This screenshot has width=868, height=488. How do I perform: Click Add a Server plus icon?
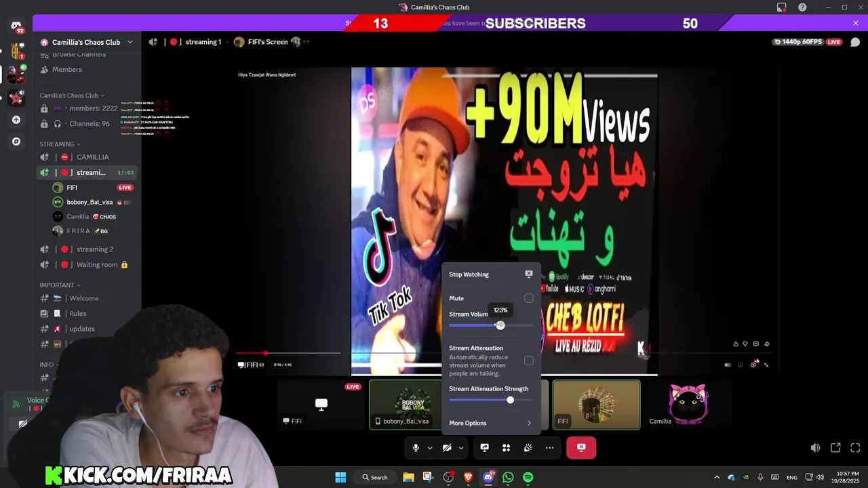click(x=16, y=120)
